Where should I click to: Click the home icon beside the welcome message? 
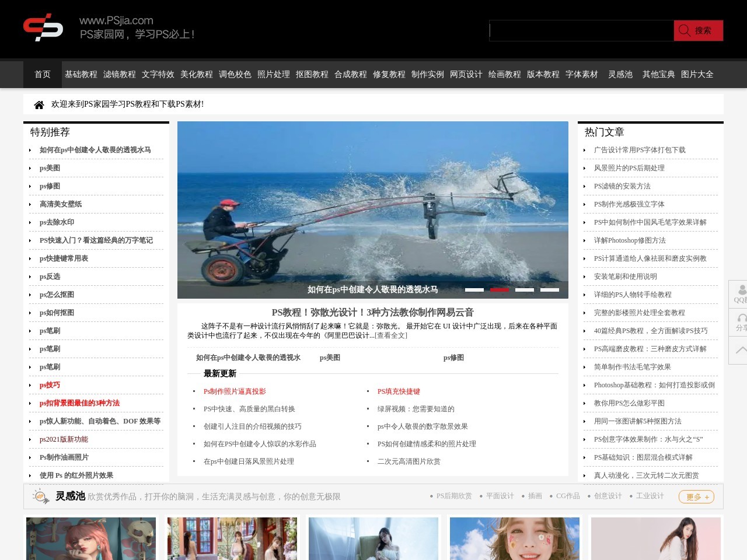click(39, 105)
